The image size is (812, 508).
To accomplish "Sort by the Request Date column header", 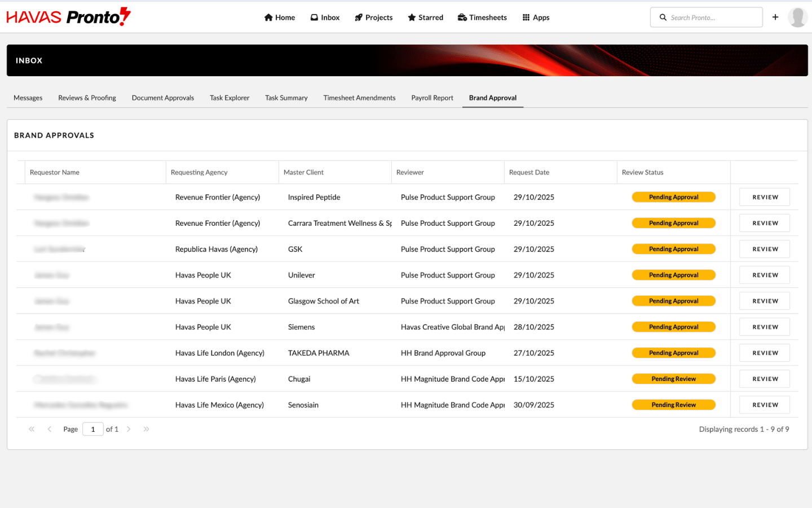I will point(529,172).
